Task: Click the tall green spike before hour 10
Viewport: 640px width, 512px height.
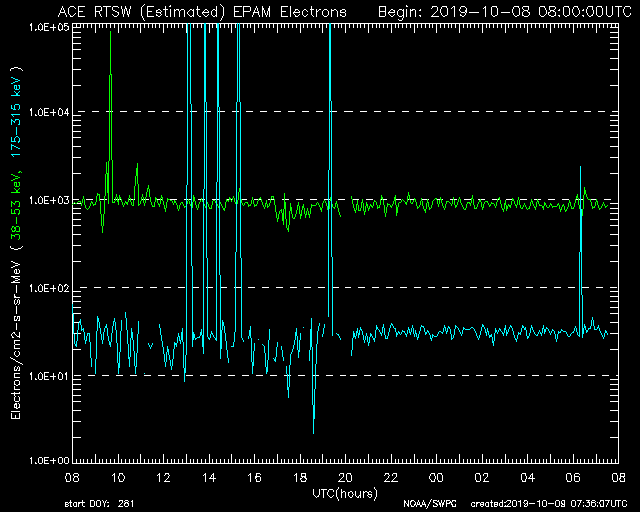Action: click(x=110, y=100)
